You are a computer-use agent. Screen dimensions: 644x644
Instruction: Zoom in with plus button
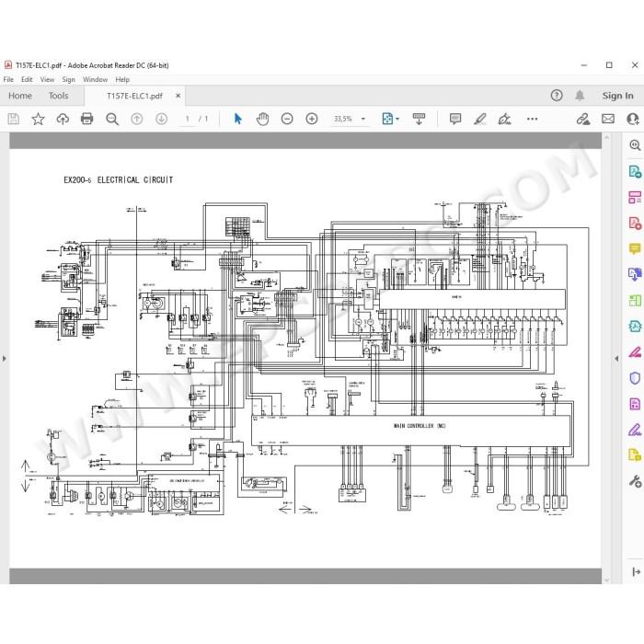(x=312, y=119)
